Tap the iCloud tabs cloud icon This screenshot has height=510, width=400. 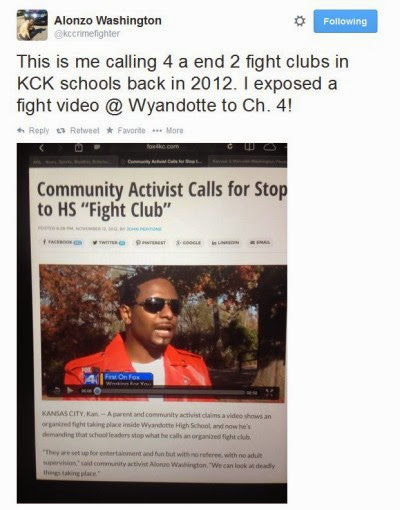pyautogui.click(x=270, y=147)
